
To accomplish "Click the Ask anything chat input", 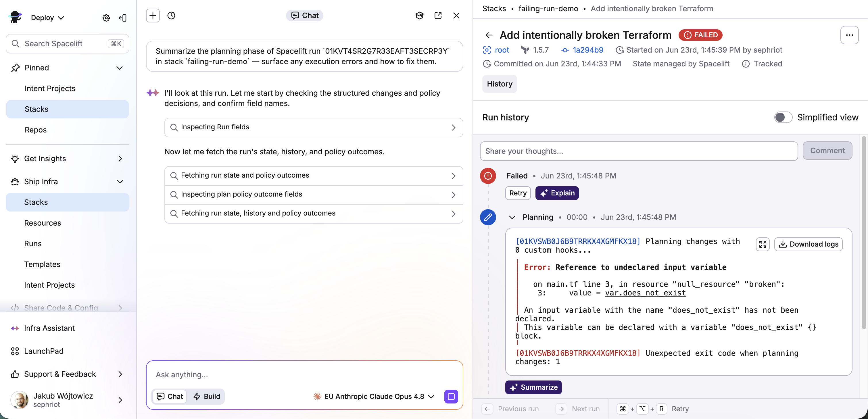I will point(305,374).
